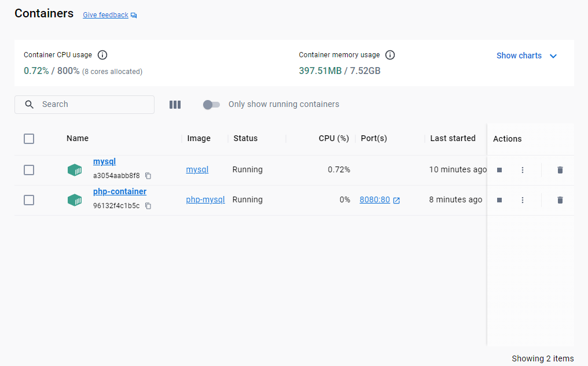Sort by the Name column header
This screenshot has height=366, width=588.
[78, 138]
